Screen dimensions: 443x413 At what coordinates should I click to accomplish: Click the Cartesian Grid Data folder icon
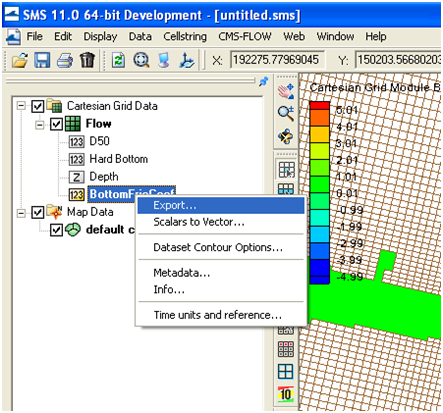click(54, 106)
